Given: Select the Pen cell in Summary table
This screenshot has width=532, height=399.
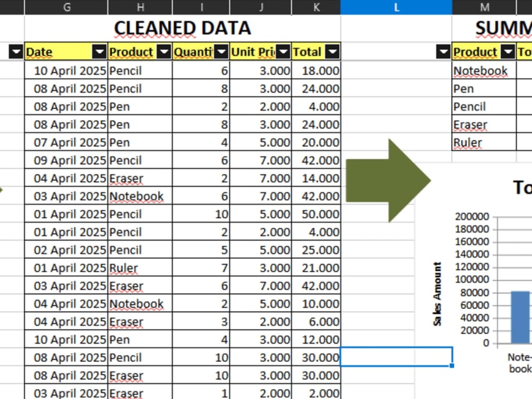Looking at the screenshot, I should pyautogui.click(x=484, y=88).
